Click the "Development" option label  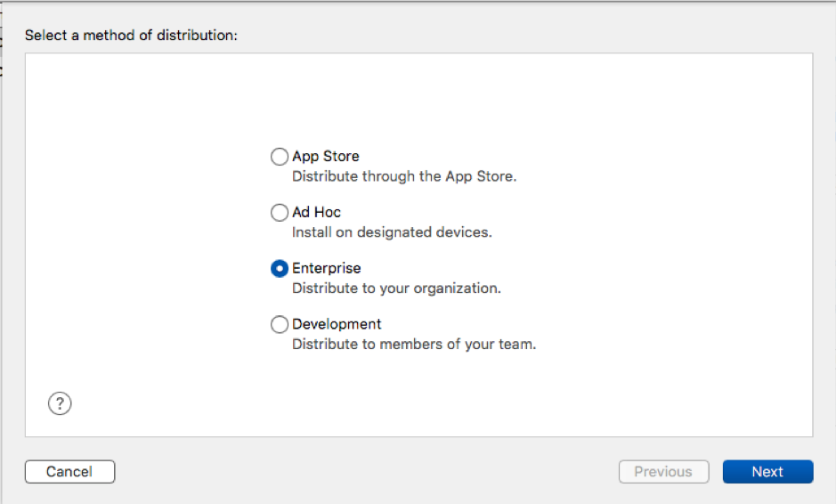click(x=337, y=324)
